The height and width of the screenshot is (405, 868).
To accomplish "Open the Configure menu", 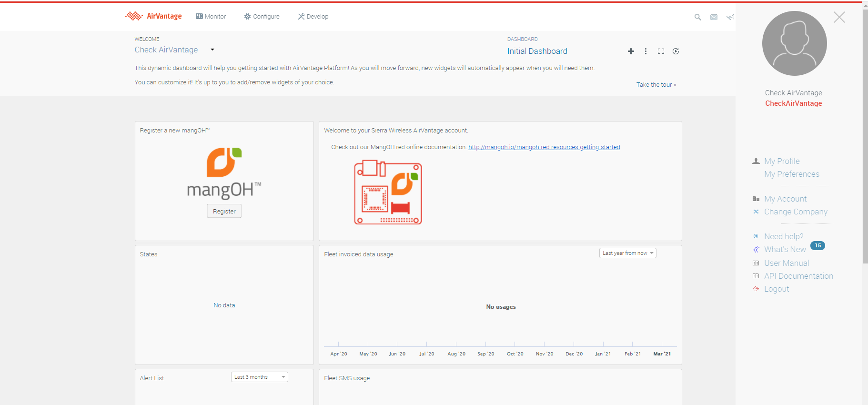I will [262, 16].
